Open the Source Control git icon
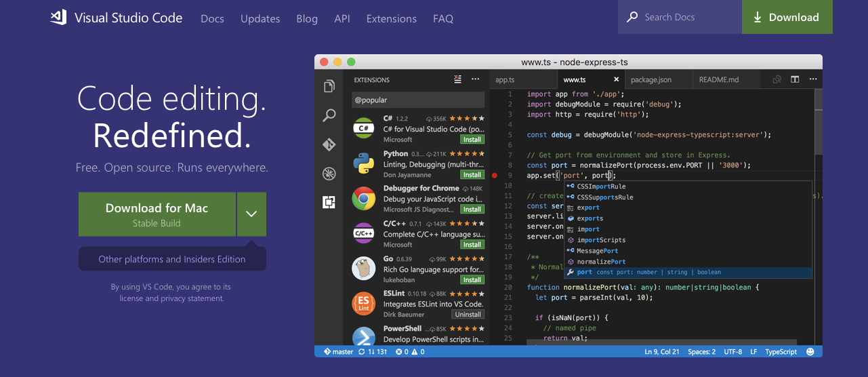 click(329, 144)
